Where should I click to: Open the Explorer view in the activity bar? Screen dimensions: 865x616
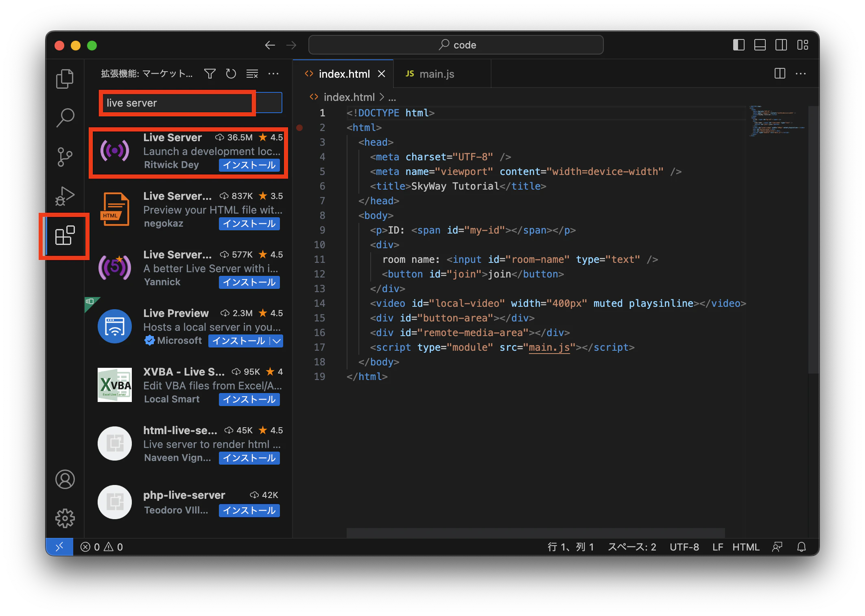[x=65, y=79]
